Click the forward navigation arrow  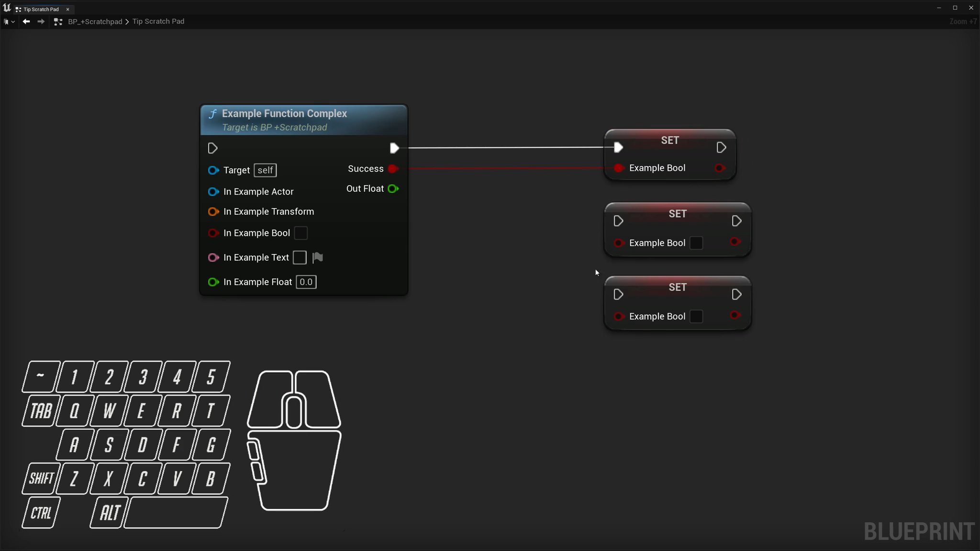tap(41, 22)
